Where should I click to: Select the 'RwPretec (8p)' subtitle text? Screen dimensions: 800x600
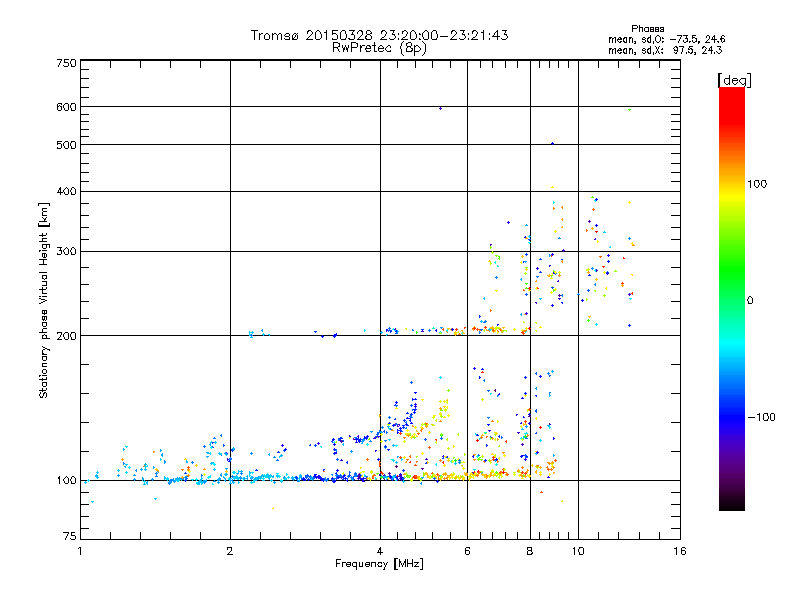pyautogui.click(x=379, y=48)
